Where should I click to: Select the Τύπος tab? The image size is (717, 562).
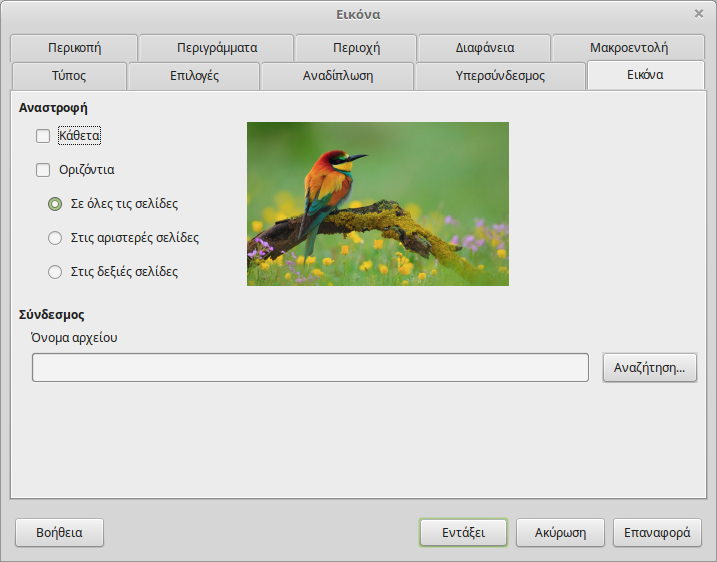pyautogui.click(x=68, y=75)
